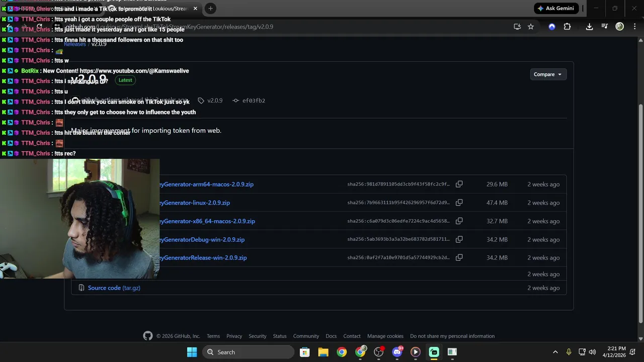Open File Explorer from taskbar
The image size is (644, 362).
point(323,352)
